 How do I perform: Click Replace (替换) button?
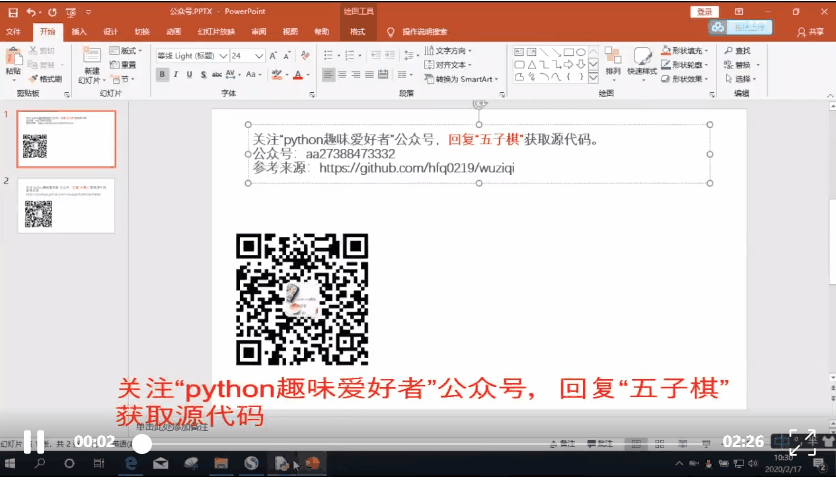[x=741, y=65]
